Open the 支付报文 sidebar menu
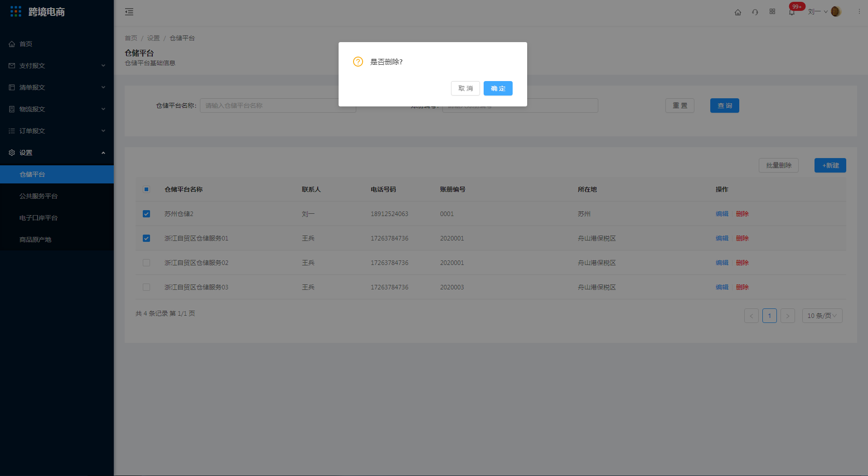The width and height of the screenshot is (868, 476). [57, 66]
